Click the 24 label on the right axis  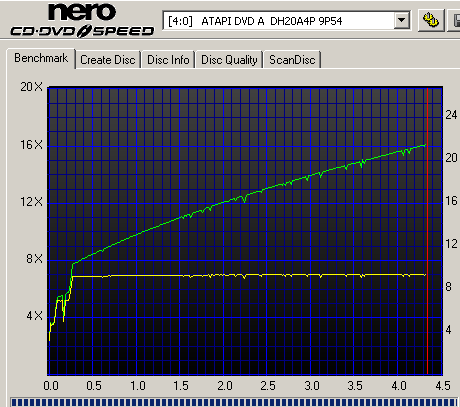pos(451,115)
